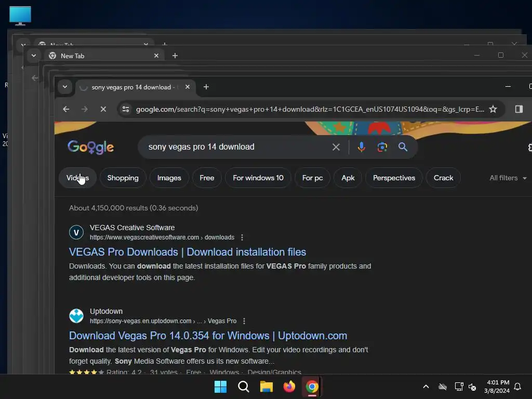Open tab search dropdown in front window

tap(65, 87)
